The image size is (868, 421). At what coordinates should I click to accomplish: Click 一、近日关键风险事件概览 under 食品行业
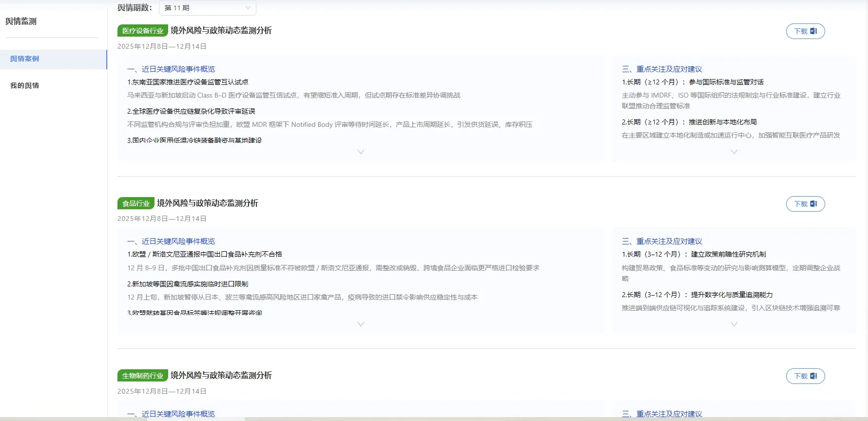[171, 241]
